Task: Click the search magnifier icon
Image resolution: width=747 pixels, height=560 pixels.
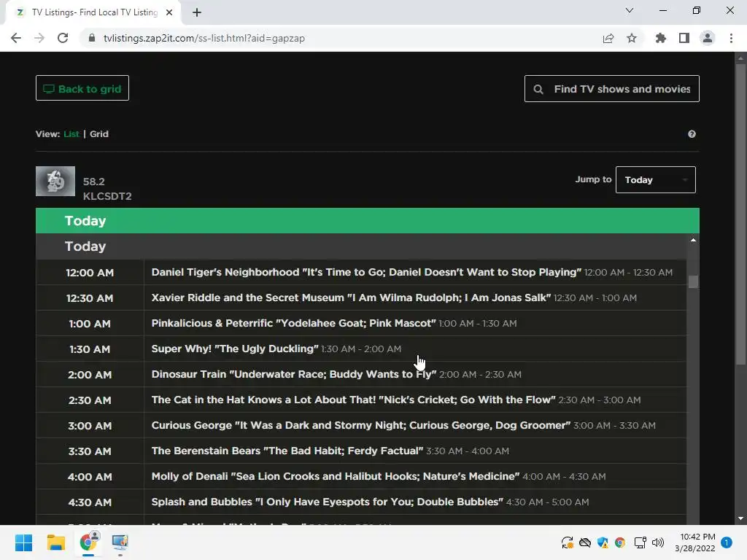Action: [538, 89]
